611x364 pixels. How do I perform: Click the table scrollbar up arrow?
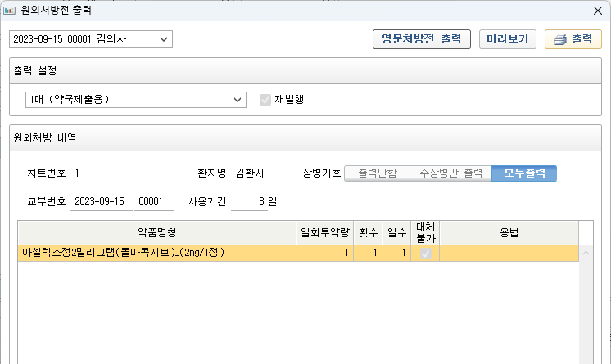click(x=586, y=254)
